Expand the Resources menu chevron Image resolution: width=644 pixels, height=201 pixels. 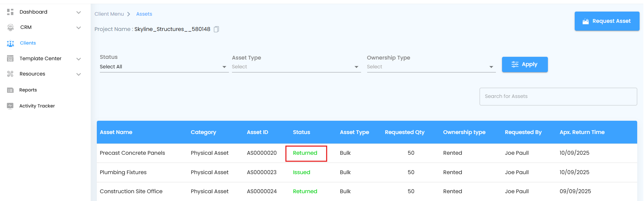[78, 74]
